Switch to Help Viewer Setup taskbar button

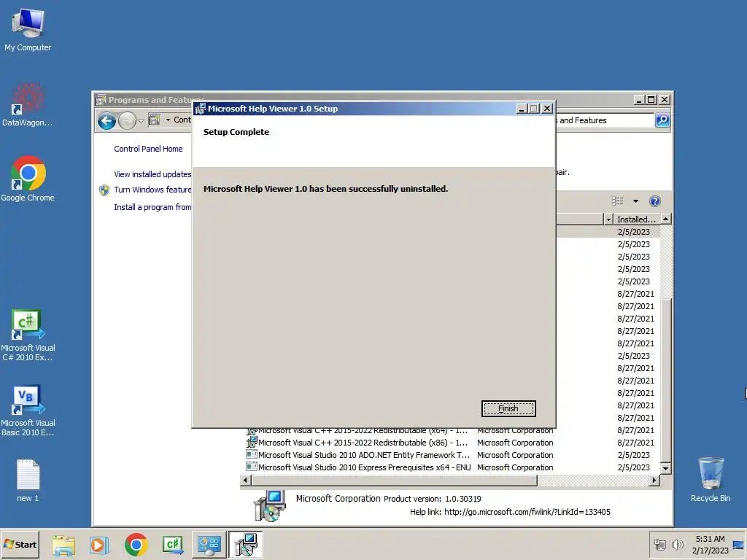click(x=245, y=545)
